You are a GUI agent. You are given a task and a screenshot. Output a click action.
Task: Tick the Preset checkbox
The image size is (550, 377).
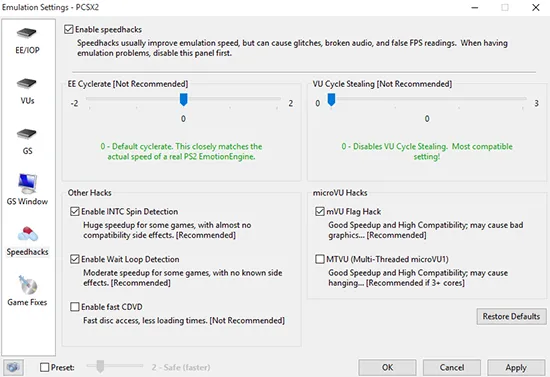click(x=45, y=367)
